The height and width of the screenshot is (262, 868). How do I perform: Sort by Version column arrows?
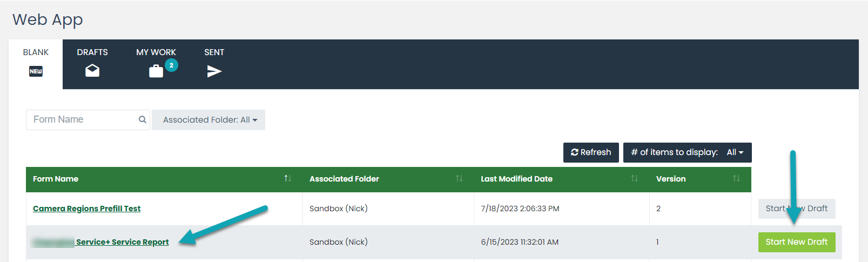tap(736, 178)
